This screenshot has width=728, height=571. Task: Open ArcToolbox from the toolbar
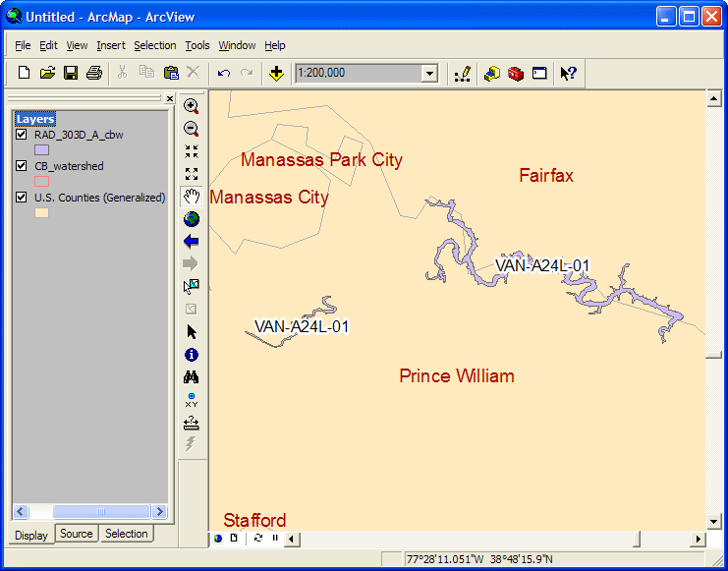(516, 73)
